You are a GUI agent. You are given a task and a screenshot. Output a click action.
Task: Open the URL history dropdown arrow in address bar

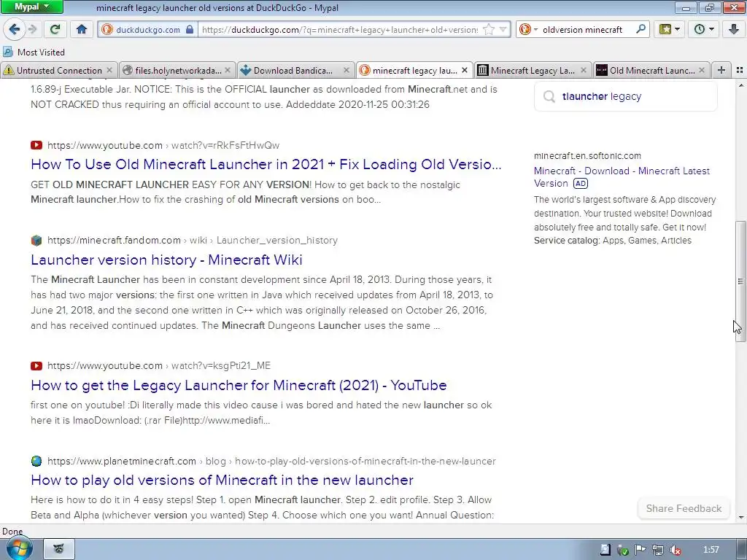coord(503,29)
